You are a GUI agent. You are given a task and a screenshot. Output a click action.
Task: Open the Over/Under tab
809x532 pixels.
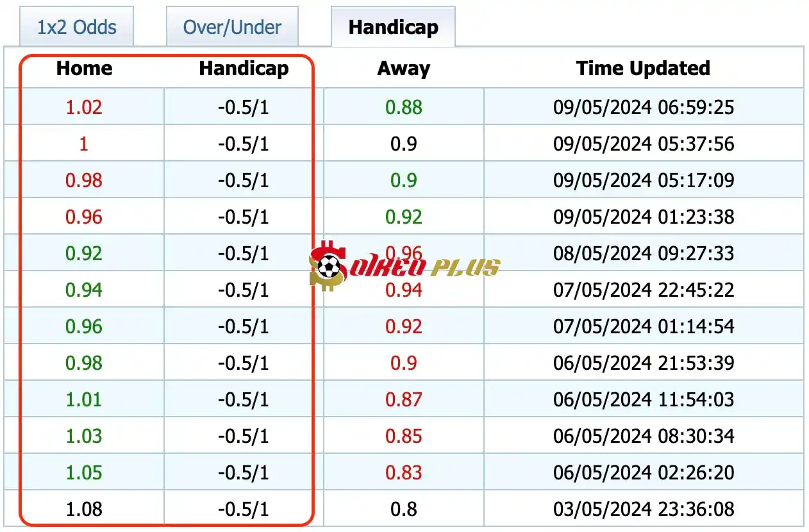(x=232, y=28)
